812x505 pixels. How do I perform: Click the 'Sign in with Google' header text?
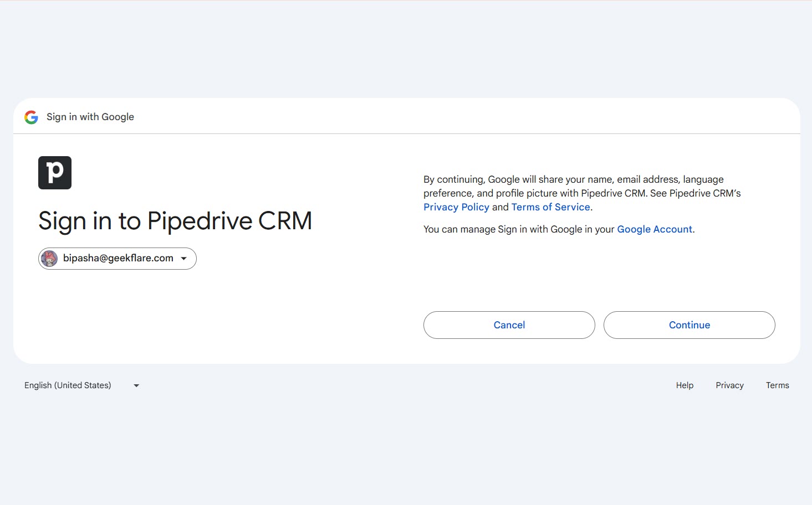[x=90, y=117]
